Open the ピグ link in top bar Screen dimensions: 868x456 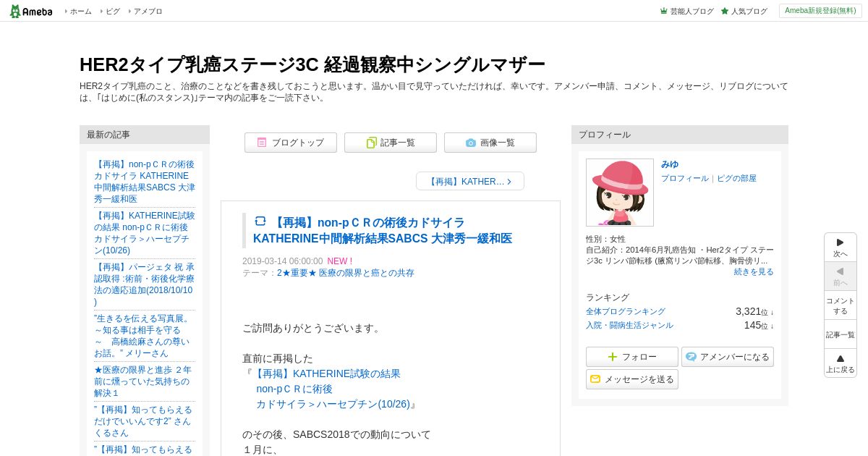pos(113,12)
